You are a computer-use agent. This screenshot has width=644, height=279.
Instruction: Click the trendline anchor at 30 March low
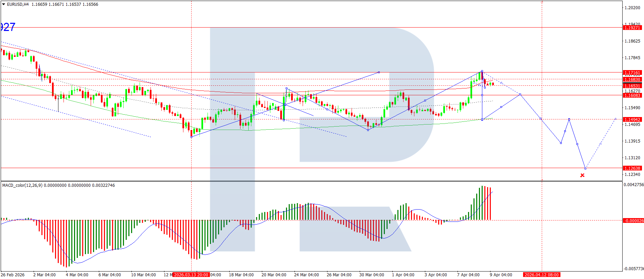368,130
